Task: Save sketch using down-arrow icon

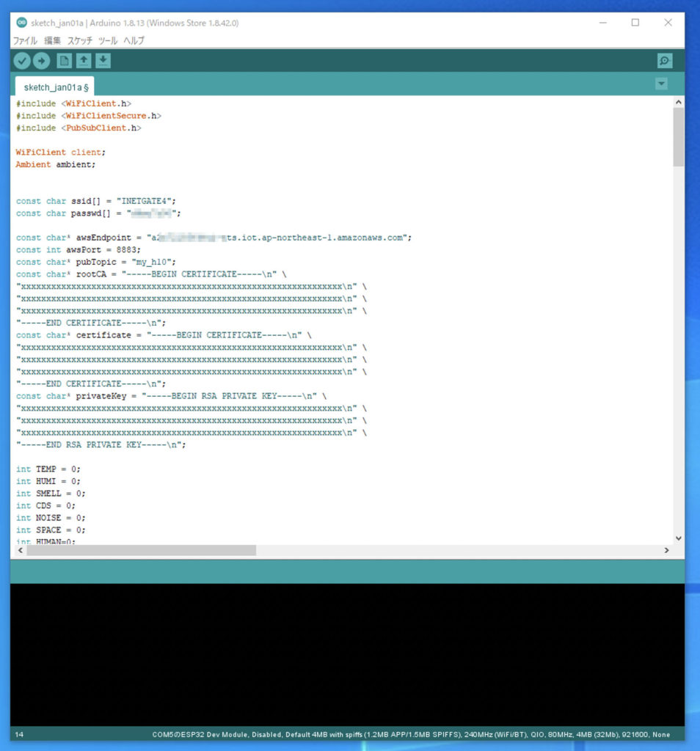Action: click(103, 61)
